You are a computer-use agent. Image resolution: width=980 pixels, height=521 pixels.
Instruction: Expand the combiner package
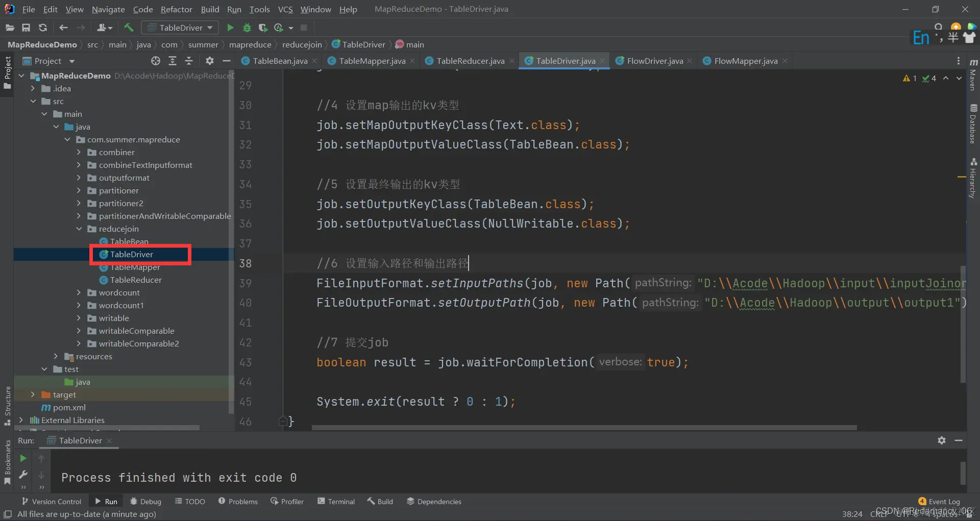tap(79, 152)
